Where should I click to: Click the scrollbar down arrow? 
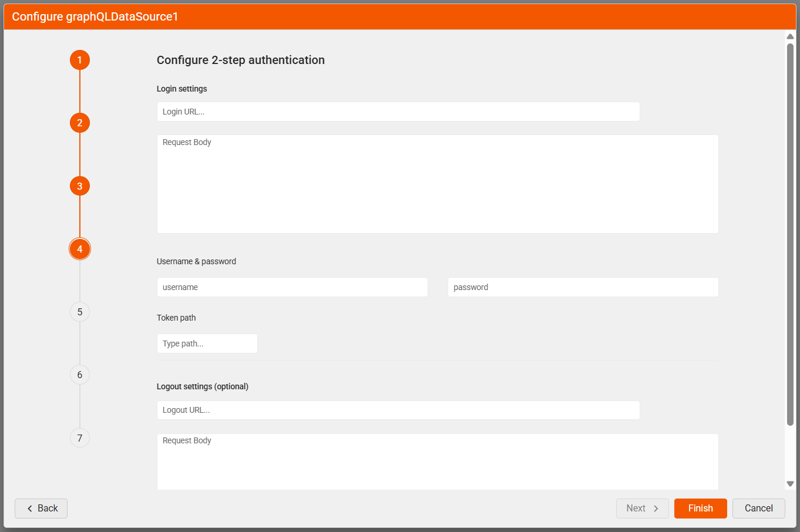(790, 484)
